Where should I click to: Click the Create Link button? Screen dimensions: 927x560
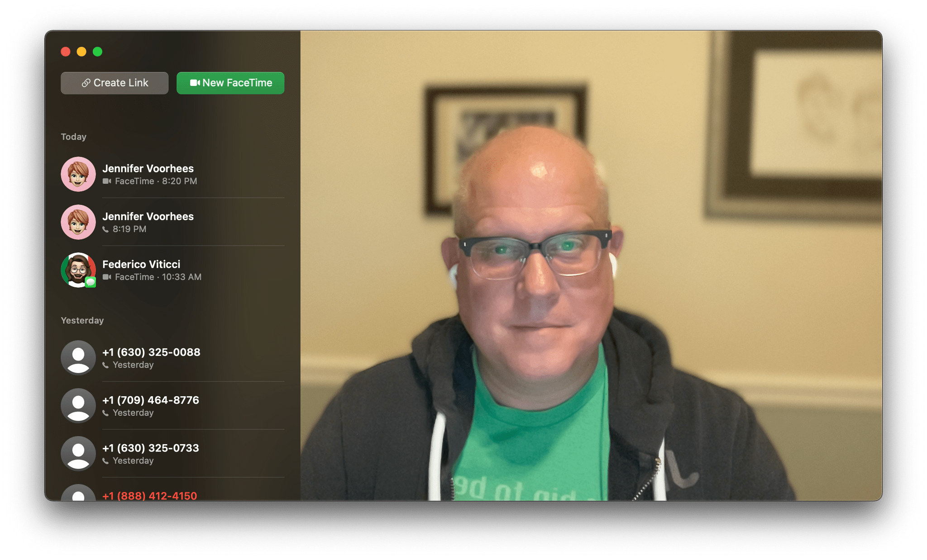[x=117, y=82]
